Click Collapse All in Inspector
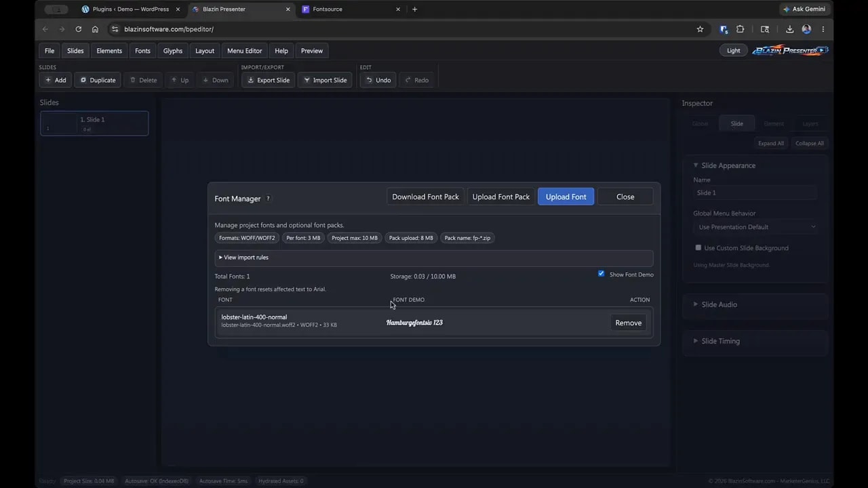Image resolution: width=868 pixels, height=488 pixels. 810,143
